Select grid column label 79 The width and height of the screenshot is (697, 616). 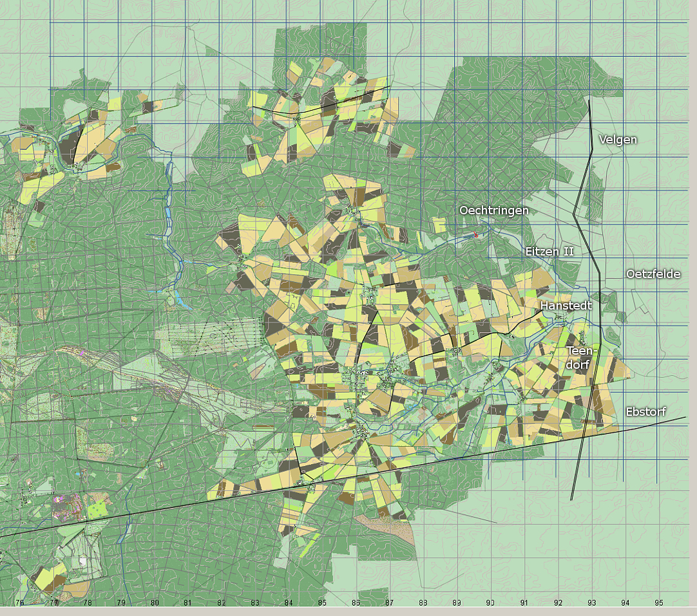[121, 603]
